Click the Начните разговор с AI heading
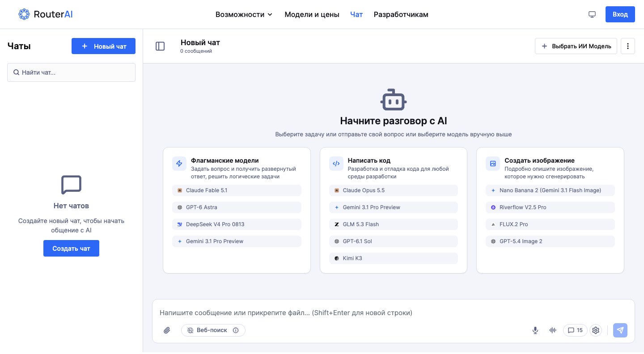 pyautogui.click(x=394, y=121)
